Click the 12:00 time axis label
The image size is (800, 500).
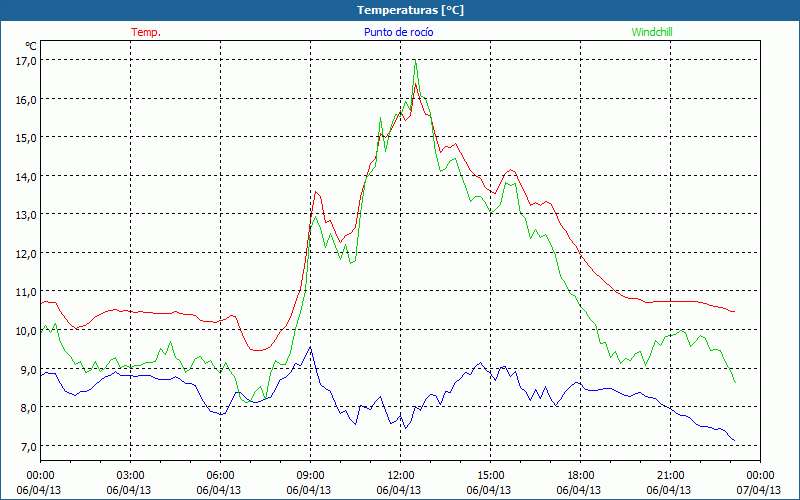pyautogui.click(x=401, y=476)
